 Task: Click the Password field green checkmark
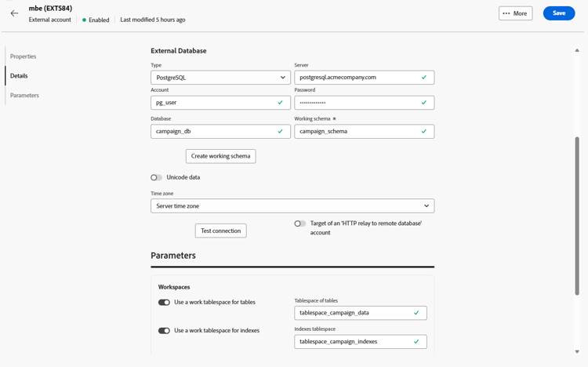(x=424, y=103)
